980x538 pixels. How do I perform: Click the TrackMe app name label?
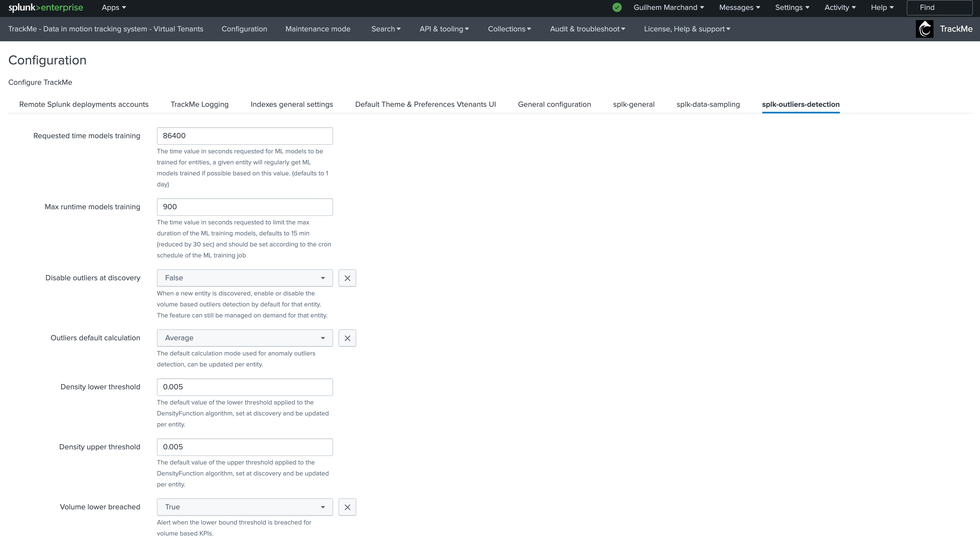[956, 29]
